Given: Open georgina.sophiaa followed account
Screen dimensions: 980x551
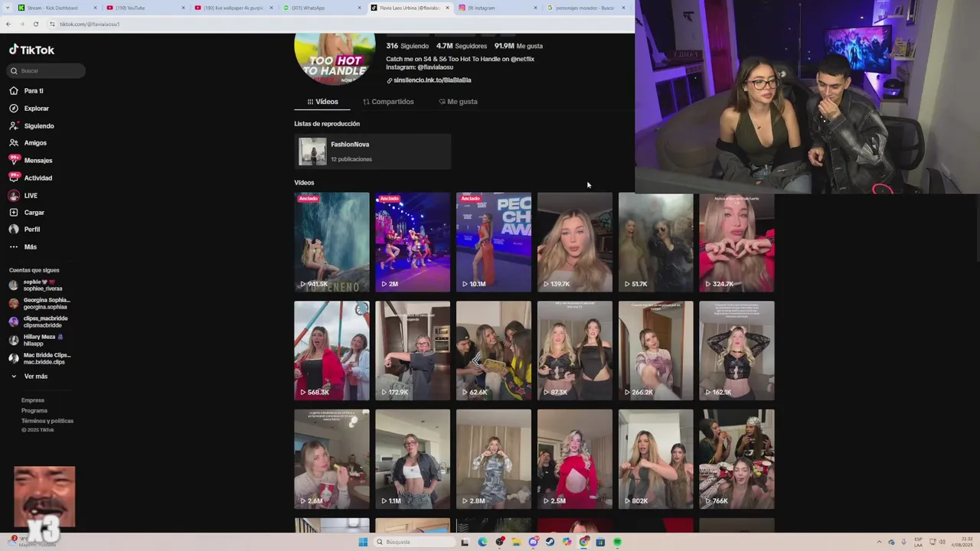Looking at the screenshot, I should [40, 303].
